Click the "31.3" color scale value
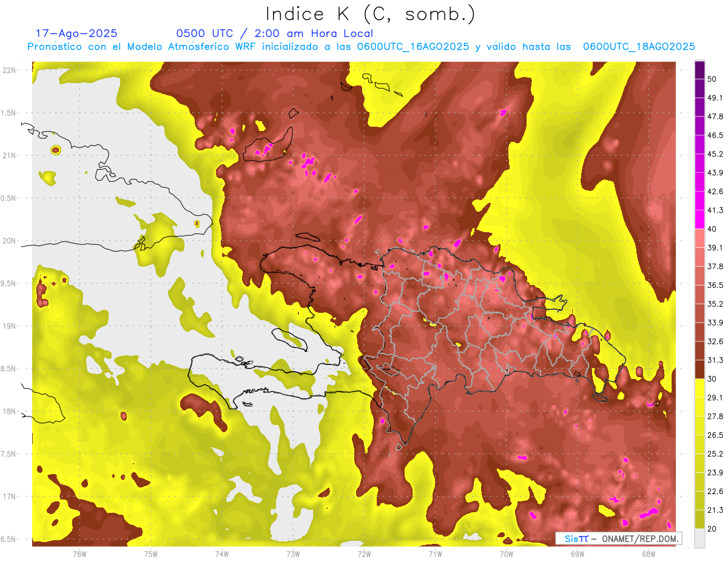Viewport: 728px width, 562px height. point(715,360)
